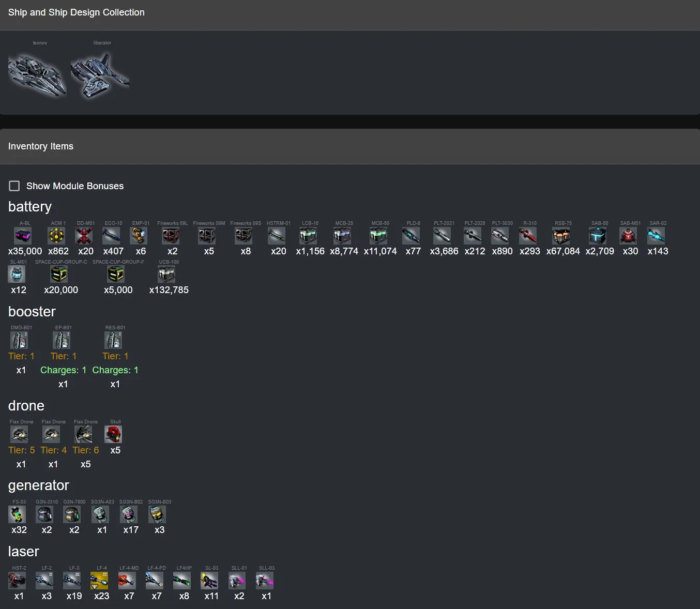Select the UCB-100 ammo box icon
The height and width of the screenshot is (609, 700).
pyautogui.click(x=166, y=275)
